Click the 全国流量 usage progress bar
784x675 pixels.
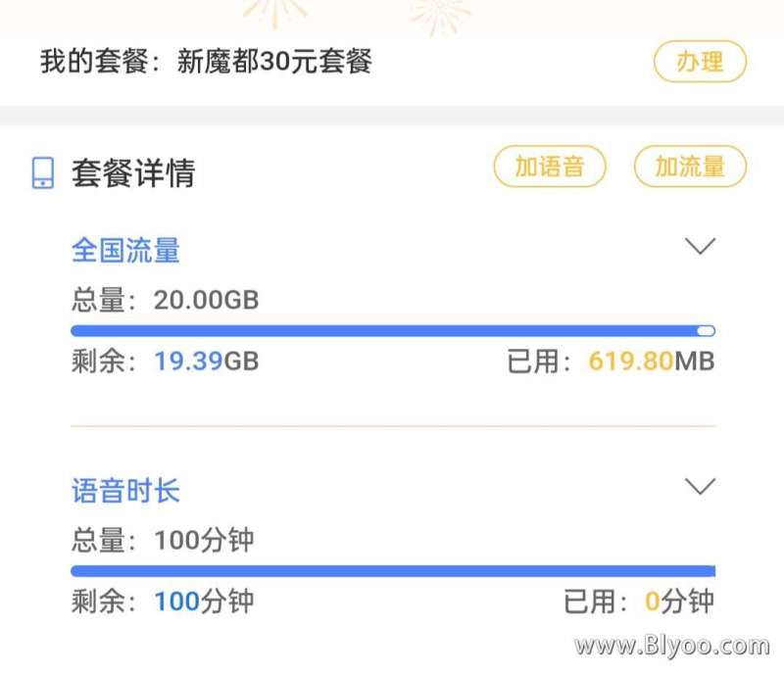click(x=393, y=330)
